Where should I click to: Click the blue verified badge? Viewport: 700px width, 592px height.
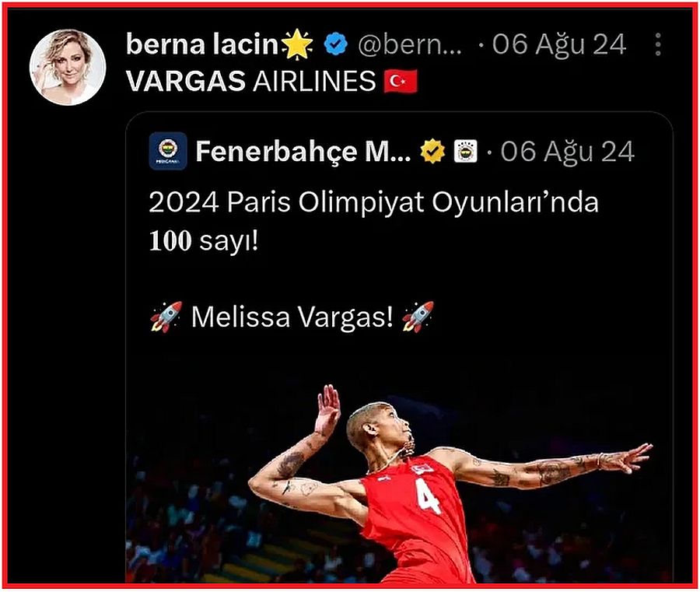point(336,44)
